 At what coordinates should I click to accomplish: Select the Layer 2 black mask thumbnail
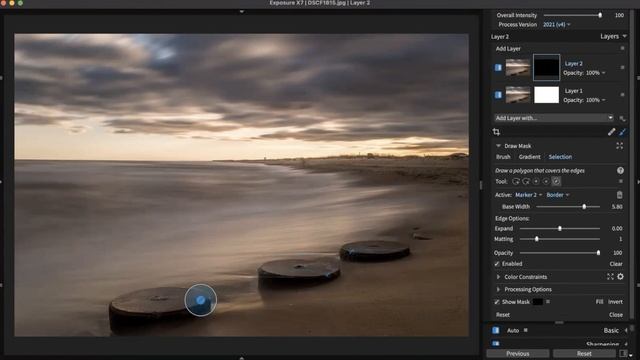point(547,67)
